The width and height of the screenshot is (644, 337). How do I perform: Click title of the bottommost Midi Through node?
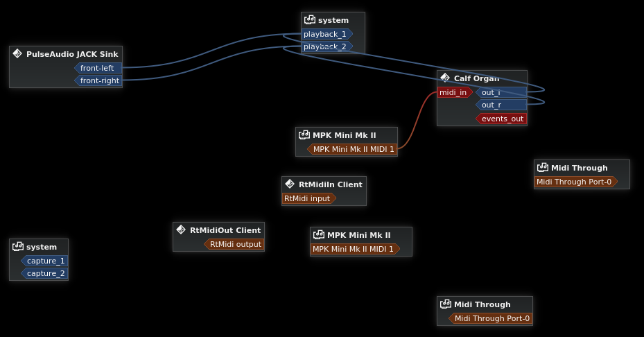click(x=482, y=304)
